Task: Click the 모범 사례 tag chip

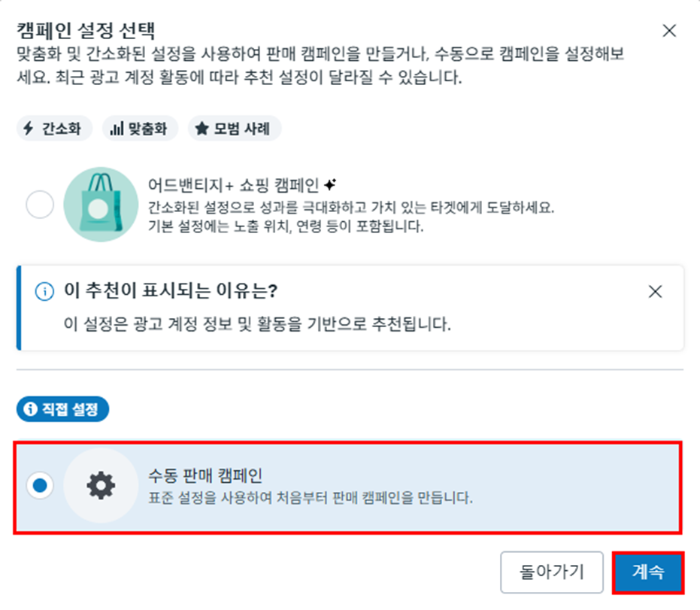Action: coord(235,129)
